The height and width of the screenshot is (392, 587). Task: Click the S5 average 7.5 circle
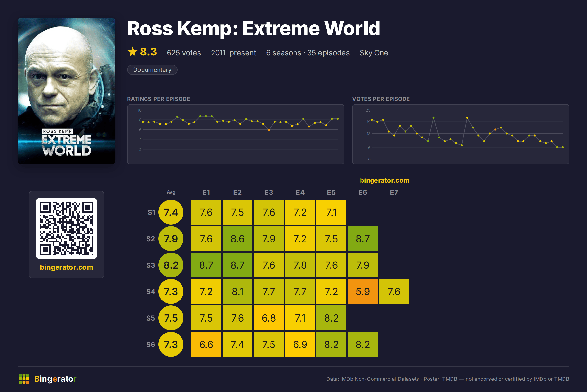pyautogui.click(x=171, y=318)
